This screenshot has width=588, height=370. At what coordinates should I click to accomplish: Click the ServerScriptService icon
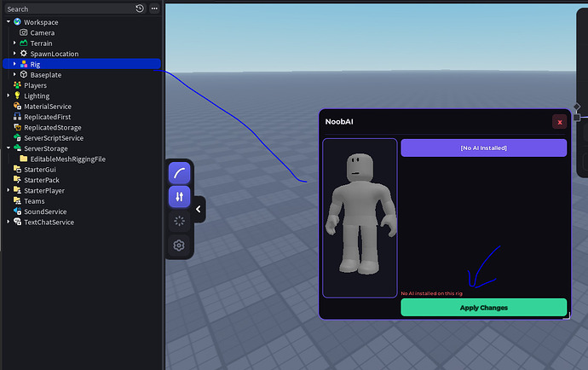tap(17, 137)
